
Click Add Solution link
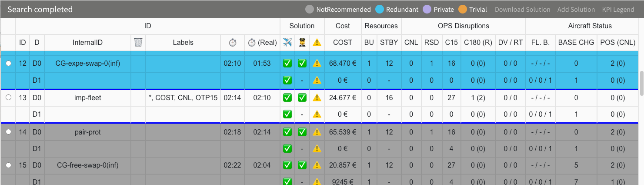[576, 9]
